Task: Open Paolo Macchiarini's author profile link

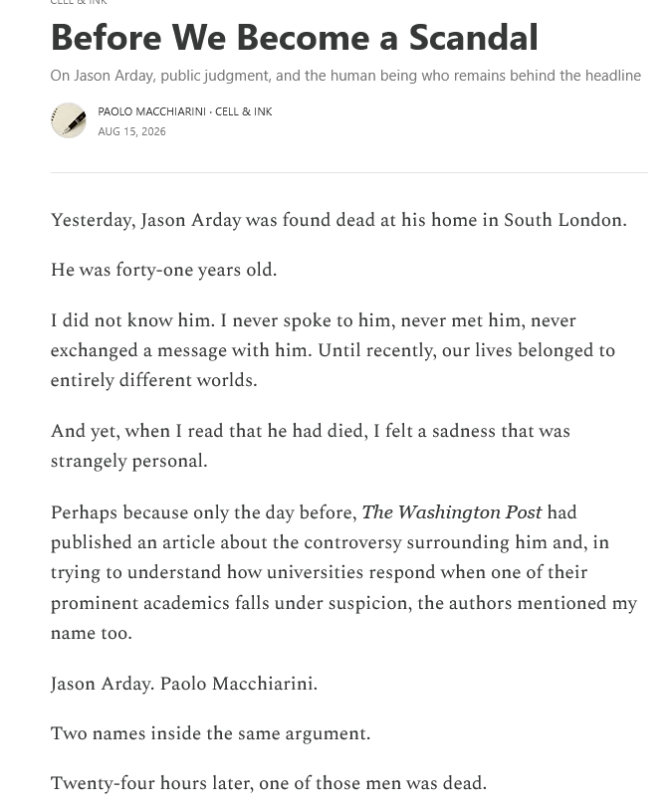Action: tap(151, 111)
